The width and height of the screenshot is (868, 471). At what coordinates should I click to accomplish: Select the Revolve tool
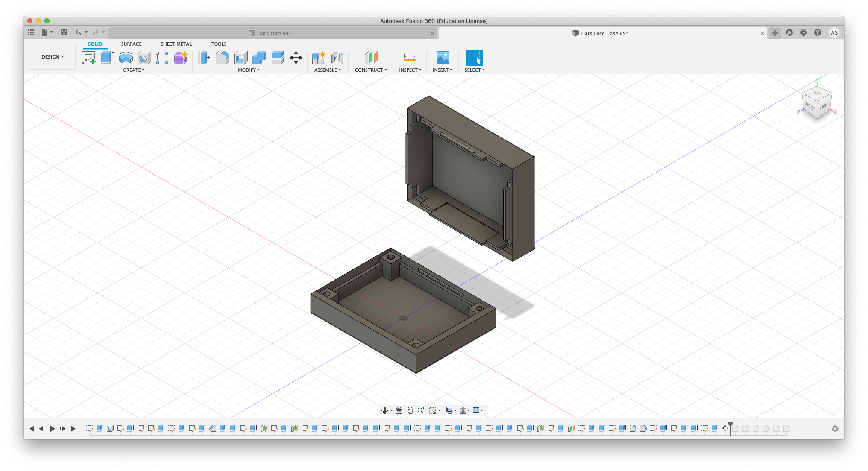pyautogui.click(x=126, y=58)
